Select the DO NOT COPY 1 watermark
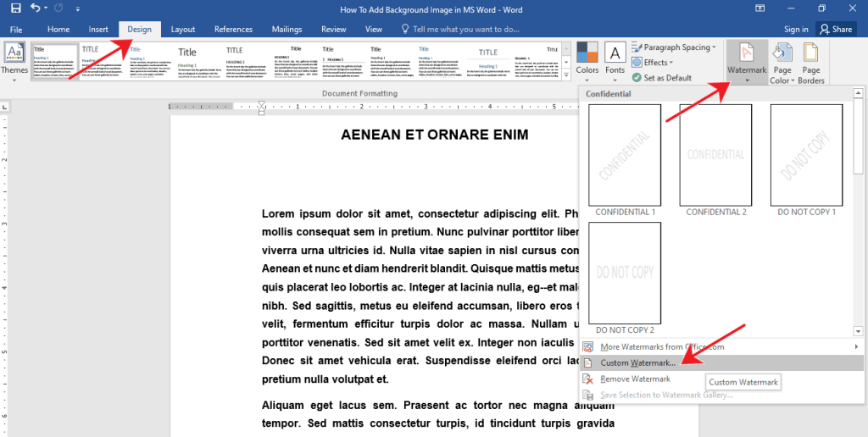The height and width of the screenshot is (437, 868). click(807, 160)
